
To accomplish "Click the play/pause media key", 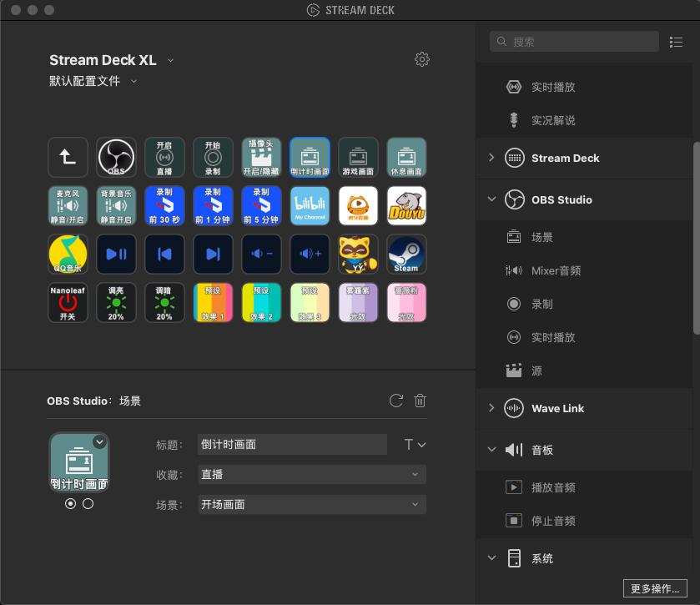I will click(x=116, y=255).
